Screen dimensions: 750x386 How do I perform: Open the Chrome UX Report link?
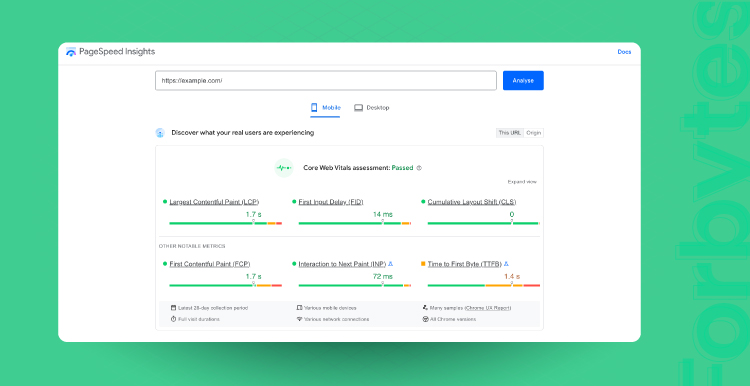point(487,308)
